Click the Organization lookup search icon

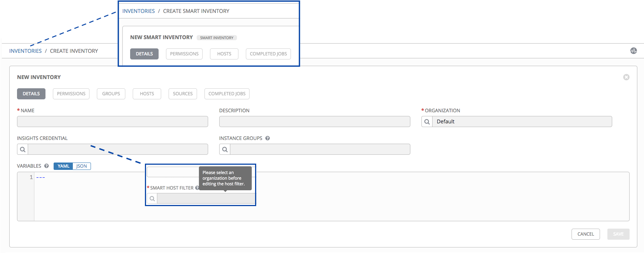(427, 122)
